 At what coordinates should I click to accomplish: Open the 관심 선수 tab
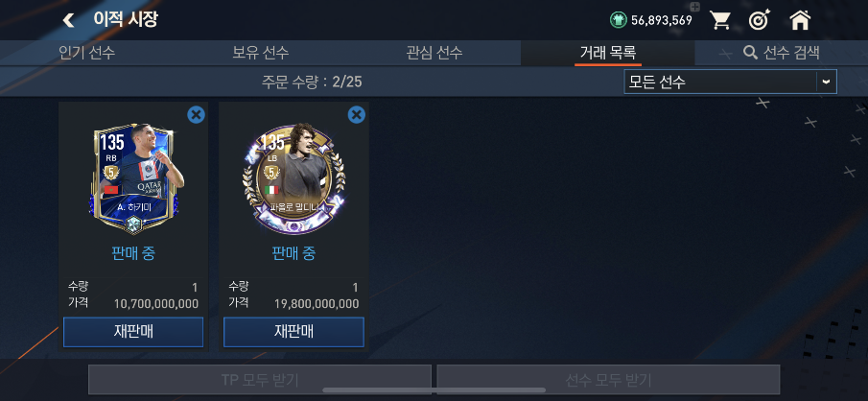pyautogui.click(x=434, y=53)
